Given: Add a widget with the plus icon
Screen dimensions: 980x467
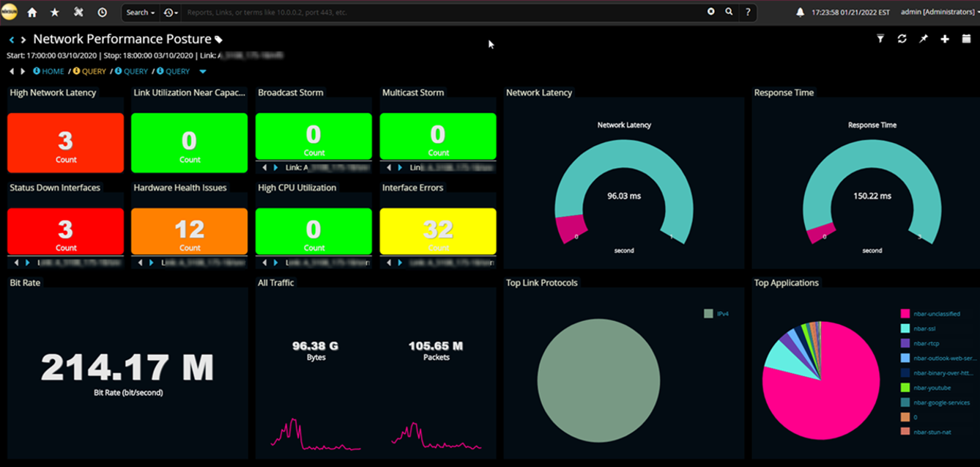Looking at the screenshot, I should pos(945,39).
